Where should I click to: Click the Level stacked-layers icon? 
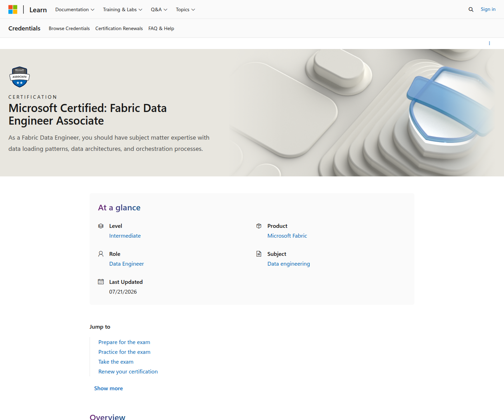[101, 226]
